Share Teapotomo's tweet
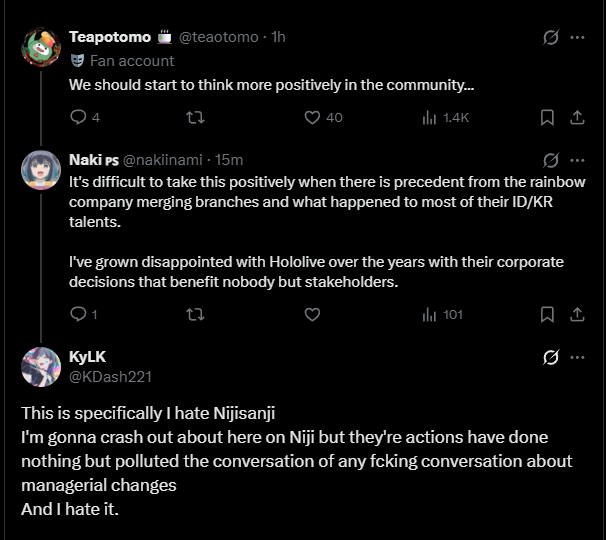The width and height of the screenshot is (606, 540). [x=577, y=117]
